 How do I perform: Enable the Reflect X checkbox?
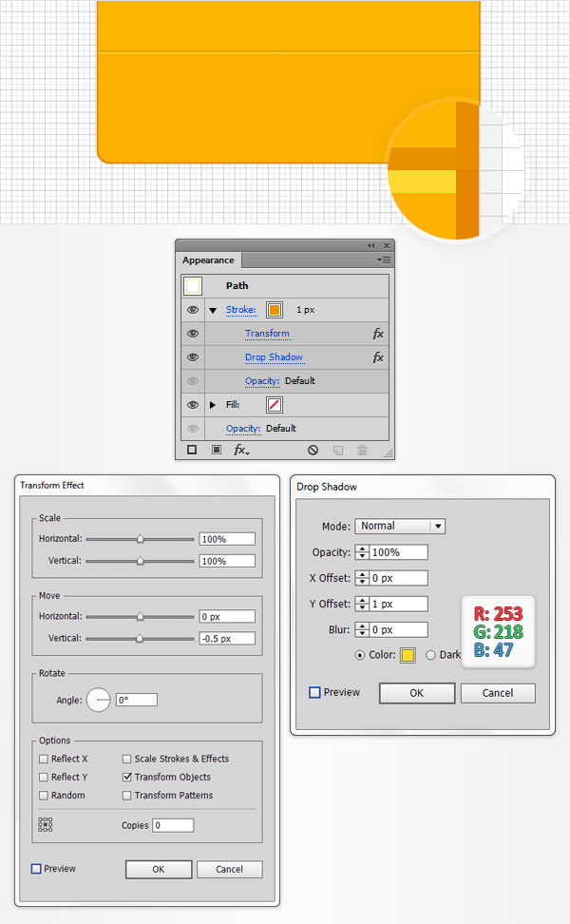[44, 759]
